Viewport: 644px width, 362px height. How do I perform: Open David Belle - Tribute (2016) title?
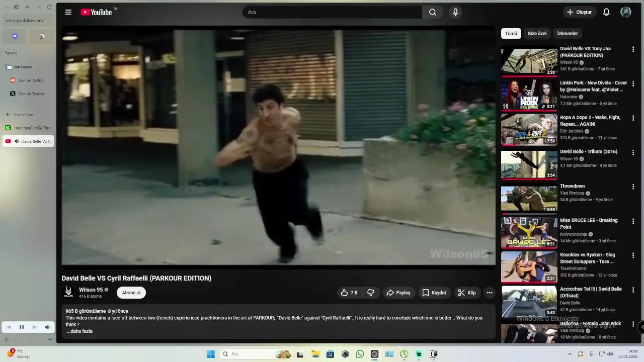589,152
